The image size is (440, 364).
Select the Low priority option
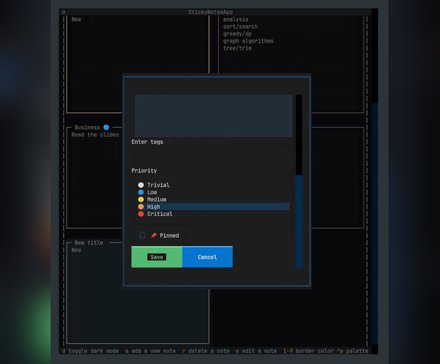tap(213, 192)
